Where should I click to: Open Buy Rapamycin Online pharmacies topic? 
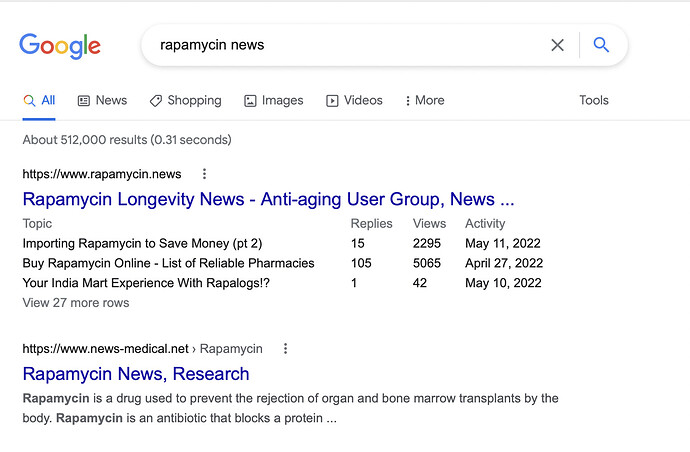click(x=169, y=263)
